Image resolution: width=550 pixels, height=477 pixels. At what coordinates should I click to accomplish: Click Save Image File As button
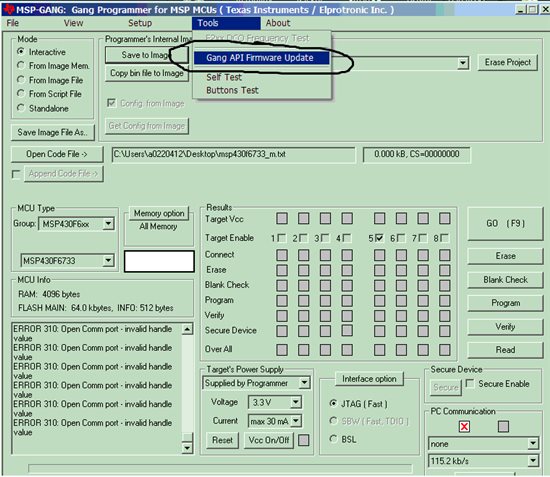[53, 132]
